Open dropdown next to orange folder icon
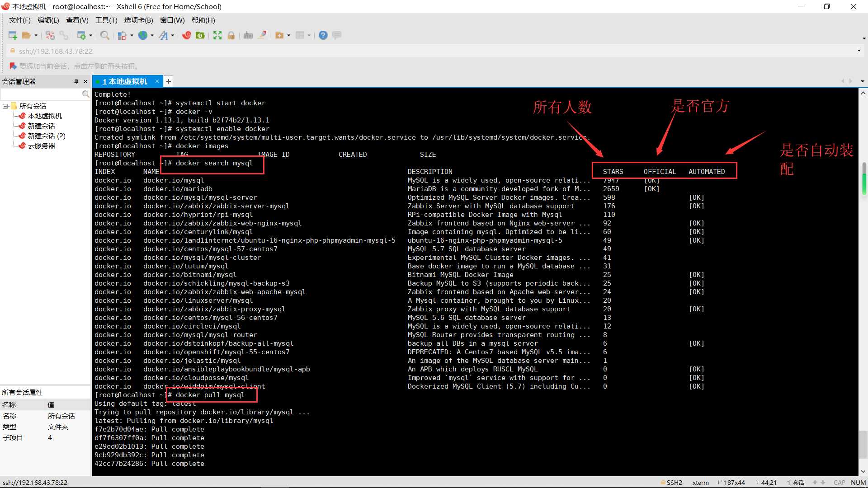 tap(288, 35)
